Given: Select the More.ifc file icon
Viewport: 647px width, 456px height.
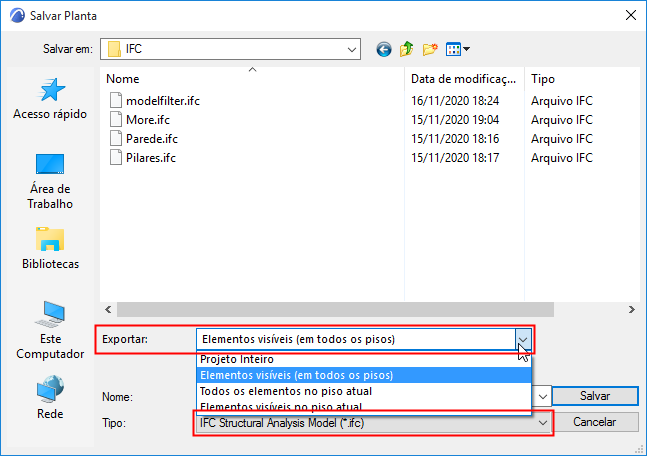Looking at the screenshot, I should tap(116, 119).
